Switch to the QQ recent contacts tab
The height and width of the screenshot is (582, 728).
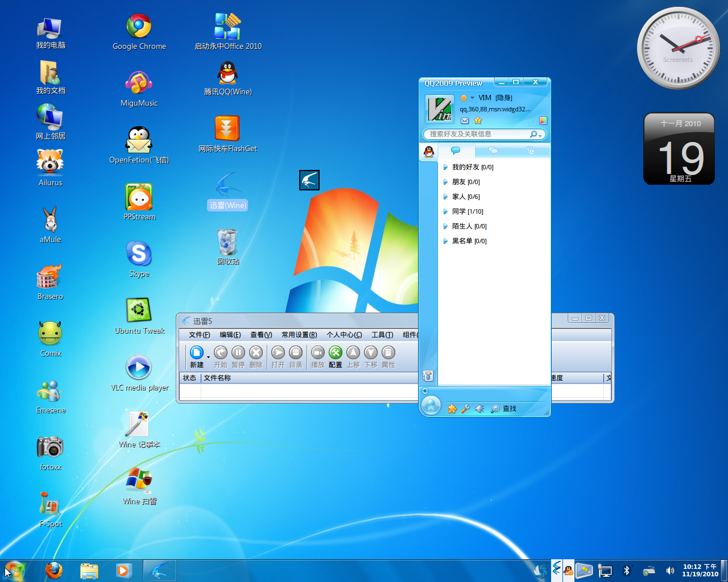click(x=531, y=151)
